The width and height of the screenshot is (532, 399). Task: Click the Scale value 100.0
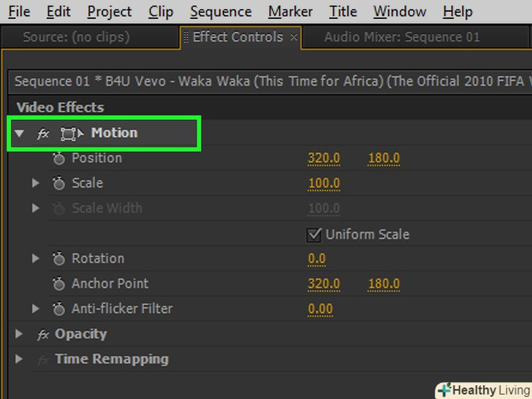(324, 183)
